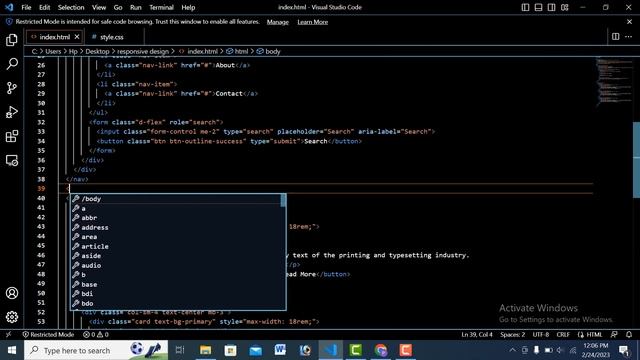
Task: Open the Explorer view in activity bar
Action: (x=12, y=40)
